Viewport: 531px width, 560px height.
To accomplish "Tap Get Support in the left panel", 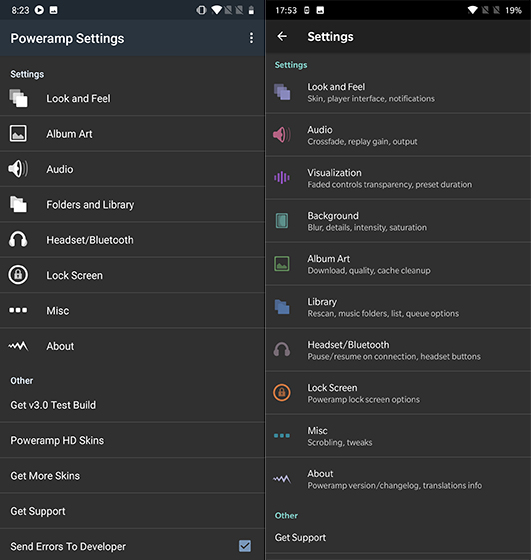I will tap(132, 511).
